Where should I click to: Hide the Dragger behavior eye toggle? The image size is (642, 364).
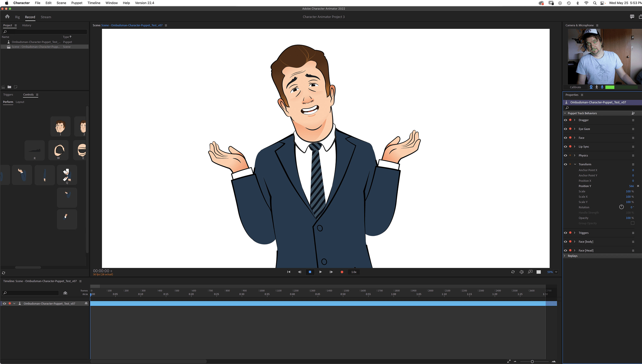click(x=565, y=120)
